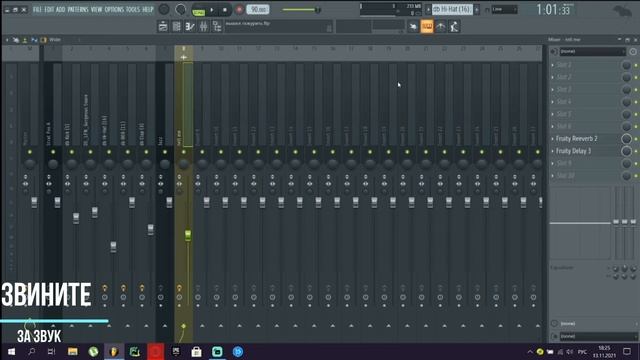Open the Playlist view from toolbar
Image resolution: width=640 pixels, height=360 pixels.
coord(163,27)
